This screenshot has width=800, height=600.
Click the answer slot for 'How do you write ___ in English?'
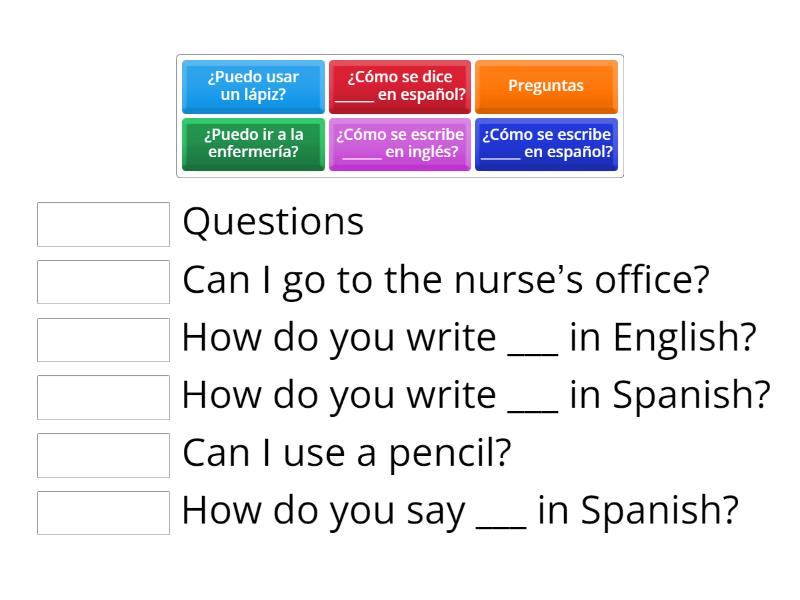[x=103, y=339]
